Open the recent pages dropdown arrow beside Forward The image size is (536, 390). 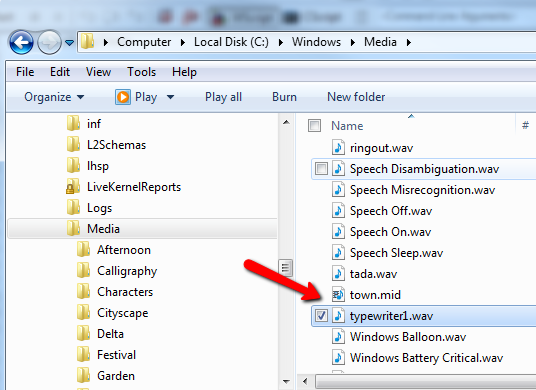tap(69, 43)
